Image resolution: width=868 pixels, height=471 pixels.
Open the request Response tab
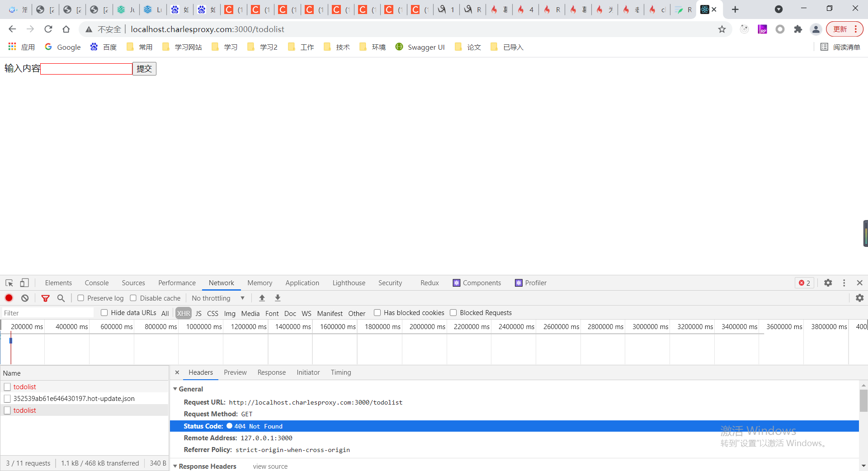[272, 372]
